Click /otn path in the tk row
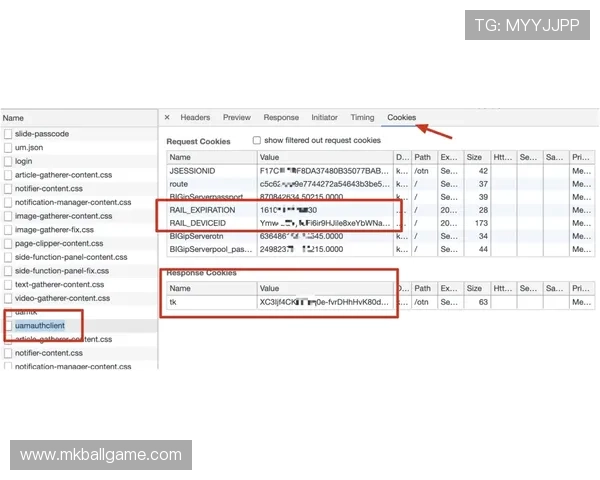 tap(421, 302)
